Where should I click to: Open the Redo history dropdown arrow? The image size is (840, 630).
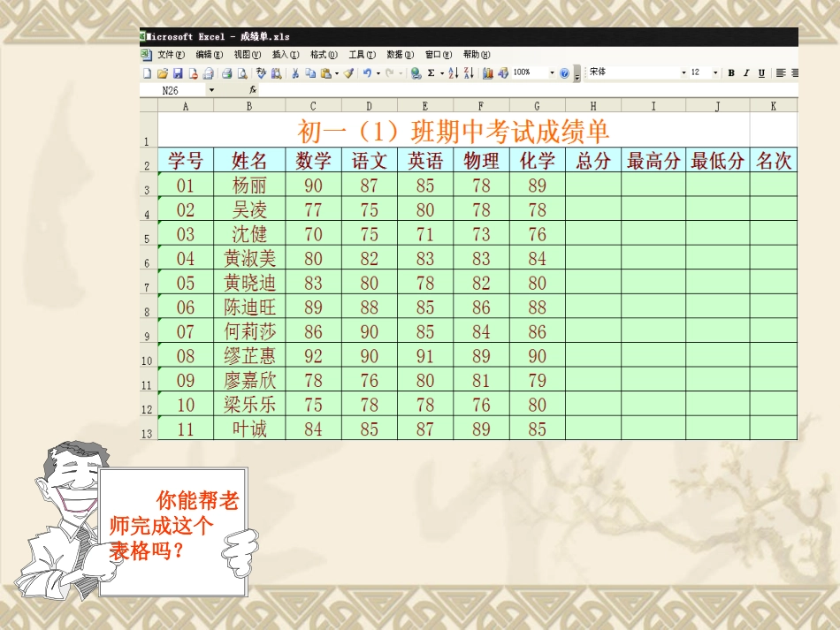tap(401, 73)
